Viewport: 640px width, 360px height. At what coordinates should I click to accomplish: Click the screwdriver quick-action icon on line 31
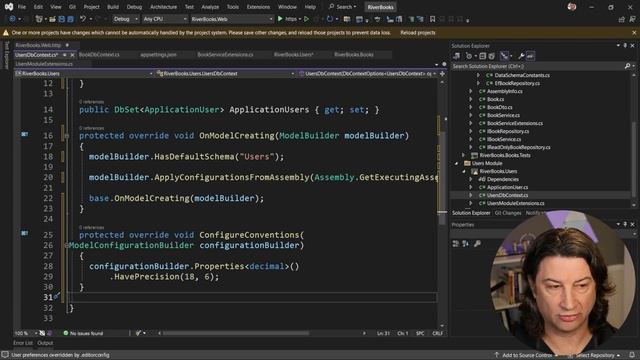(x=57, y=296)
